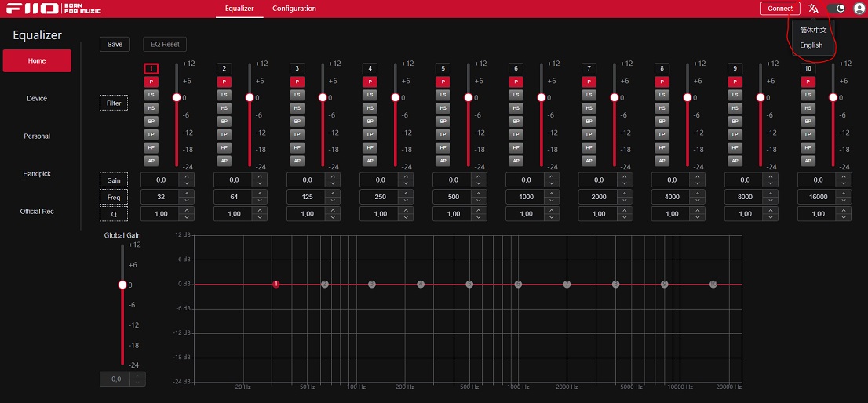Open the Official Rec sidebar section
The image size is (868, 403).
tap(37, 211)
